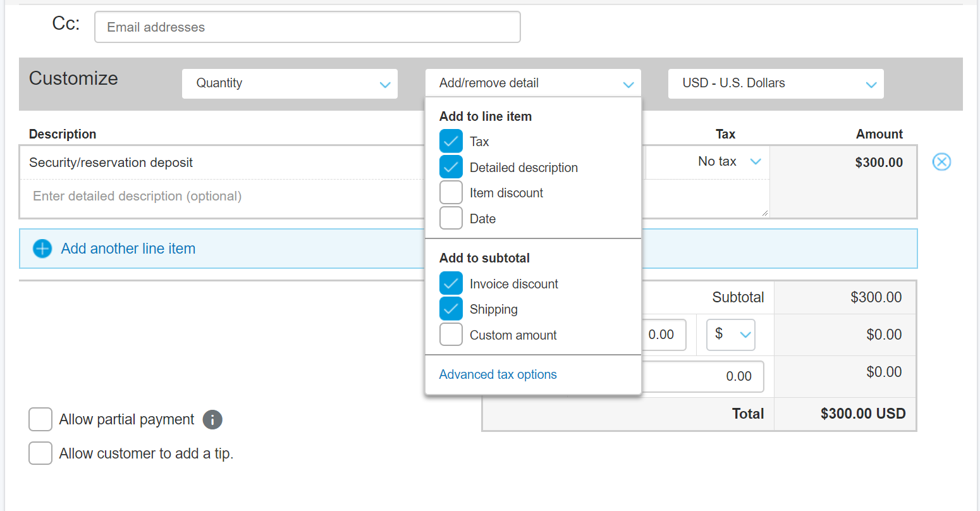Click the blue plus icon to add line item
Viewport: 980px width, 511px height.
pos(42,249)
